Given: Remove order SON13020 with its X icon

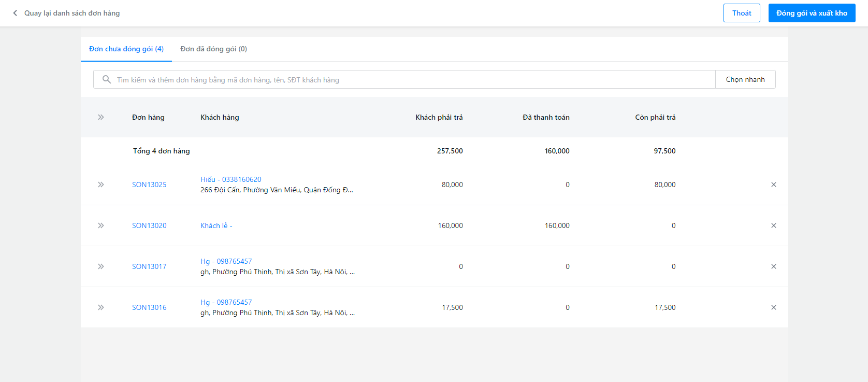Looking at the screenshot, I should [773, 225].
